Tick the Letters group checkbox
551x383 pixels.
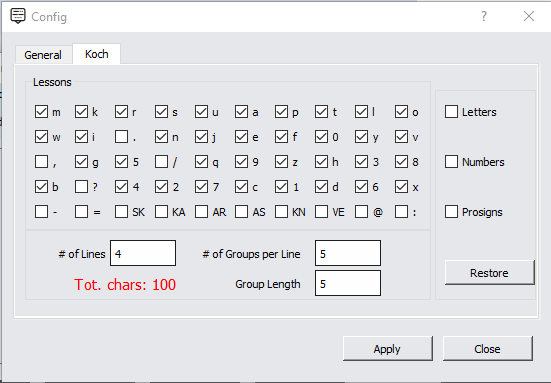tap(451, 112)
